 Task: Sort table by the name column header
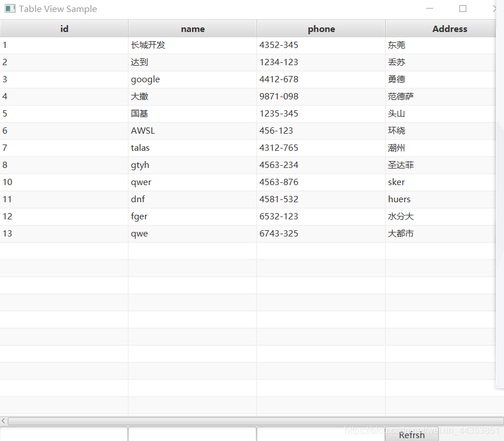click(193, 29)
